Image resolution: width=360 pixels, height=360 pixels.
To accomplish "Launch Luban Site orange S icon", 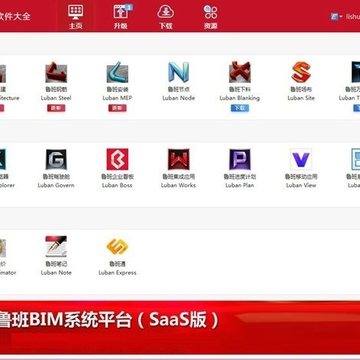I will [301, 72].
